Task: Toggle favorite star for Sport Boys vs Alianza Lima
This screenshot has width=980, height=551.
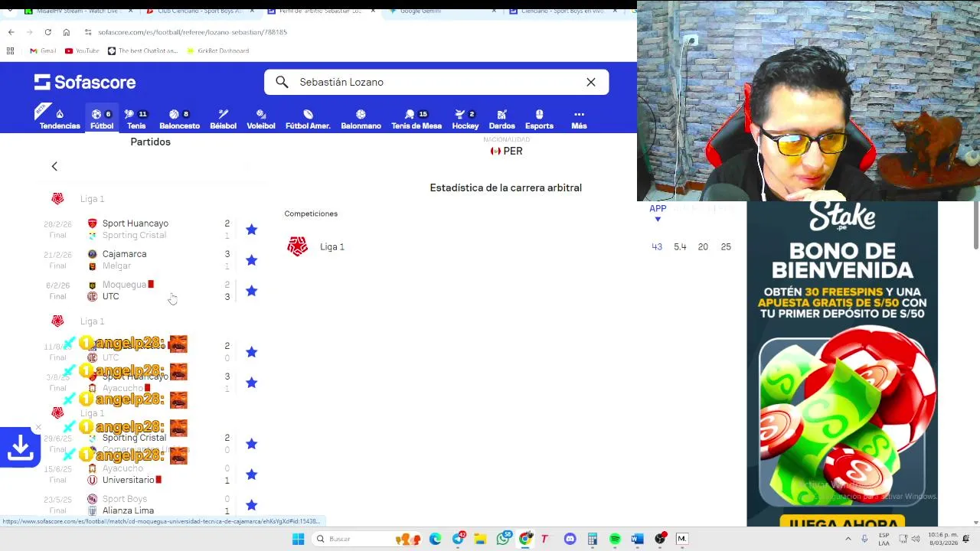Action: 251,505
